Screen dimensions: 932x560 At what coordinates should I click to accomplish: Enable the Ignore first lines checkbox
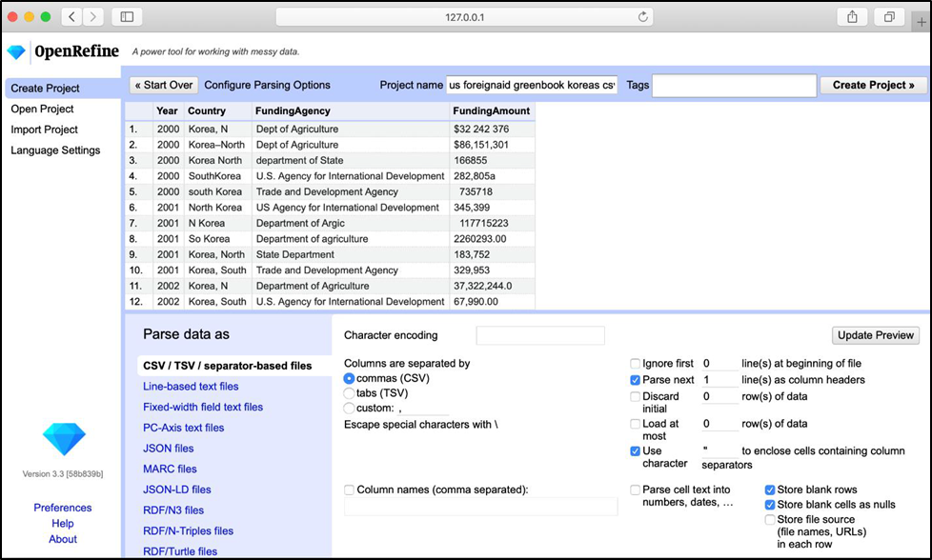coord(636,364)
